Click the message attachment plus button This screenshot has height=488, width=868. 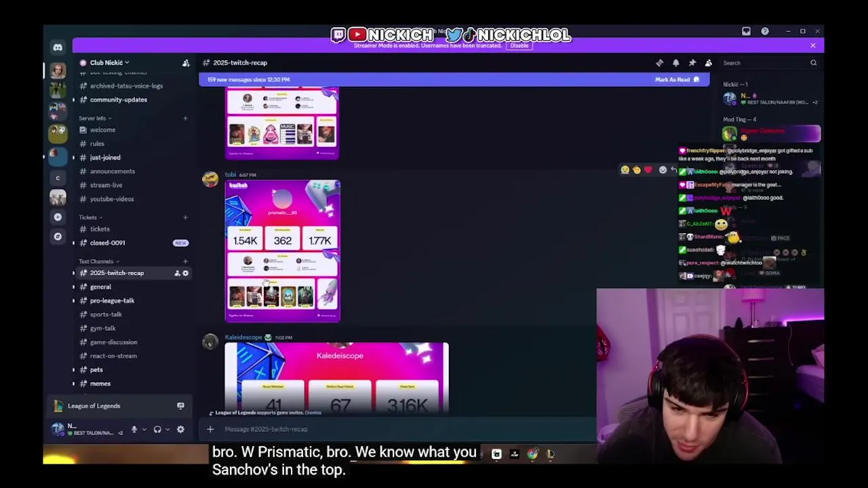[x=210, y=429]
